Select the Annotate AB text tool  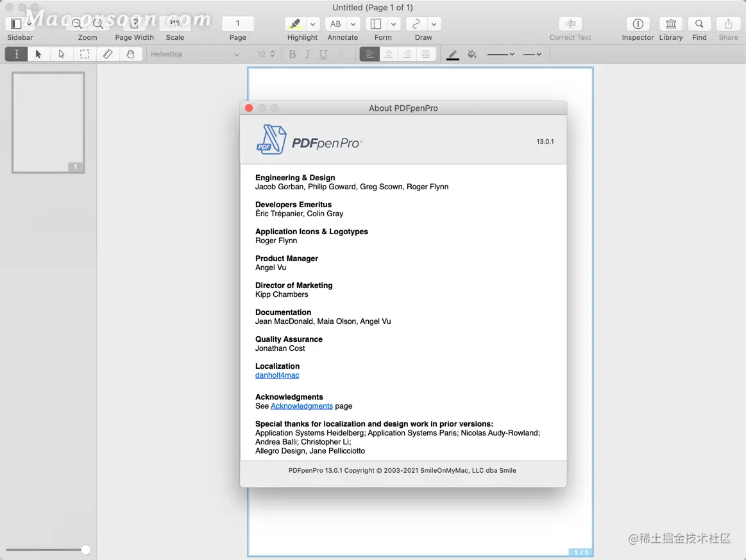click(x=335, y=23)
